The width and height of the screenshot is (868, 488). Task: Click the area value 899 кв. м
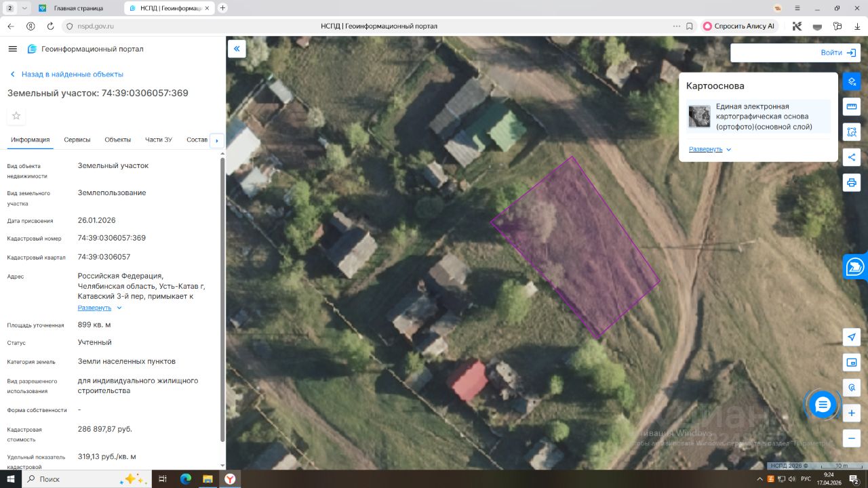[94, 325]
